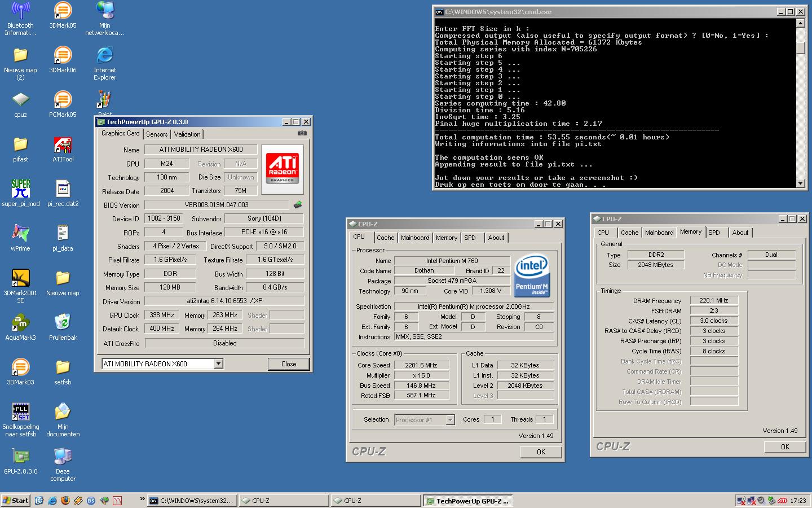Click the Intel Pentium M logo in CPU-Z
Viewport: 812px width, 508px height.
[x=532, y=275]
